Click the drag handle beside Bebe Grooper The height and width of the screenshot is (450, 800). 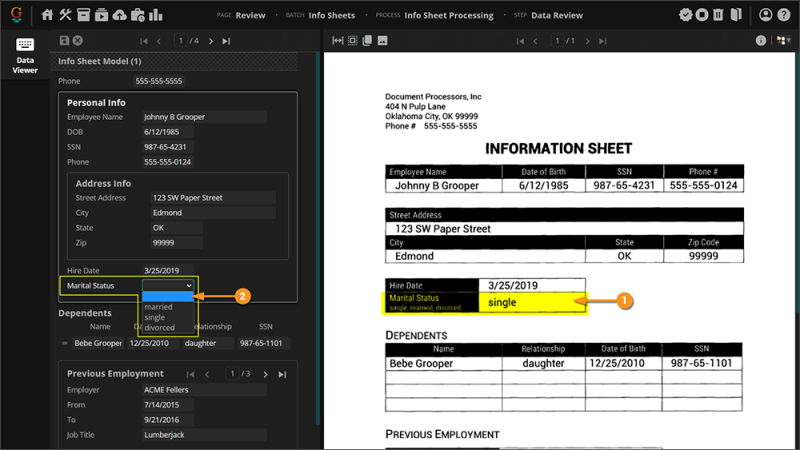pyautogui.click(x=65, y=343)
